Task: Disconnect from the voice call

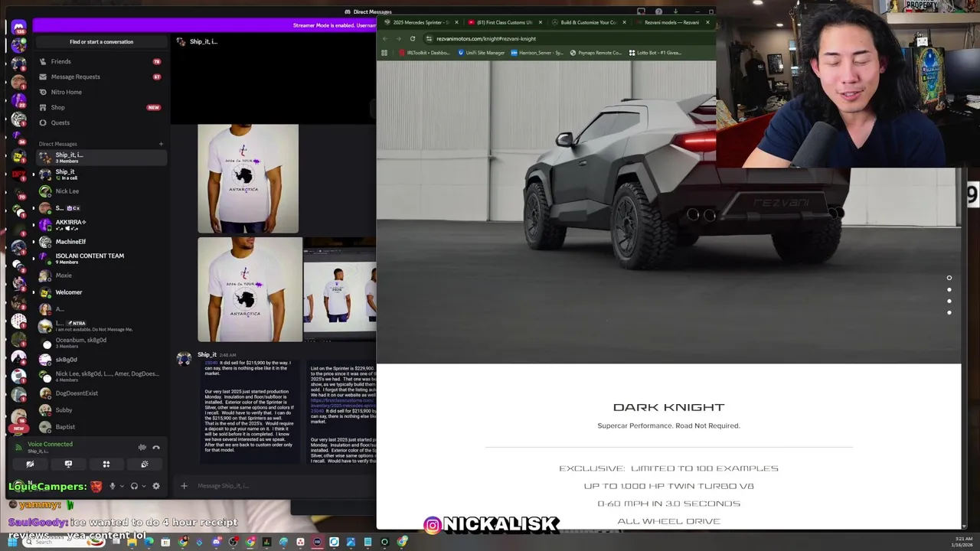Action: tap(156, 447)
